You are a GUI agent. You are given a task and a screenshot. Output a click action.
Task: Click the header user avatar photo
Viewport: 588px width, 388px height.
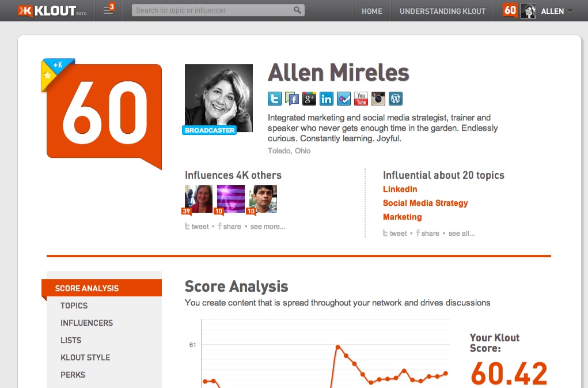pyautogui.click(x=528, y=11)
